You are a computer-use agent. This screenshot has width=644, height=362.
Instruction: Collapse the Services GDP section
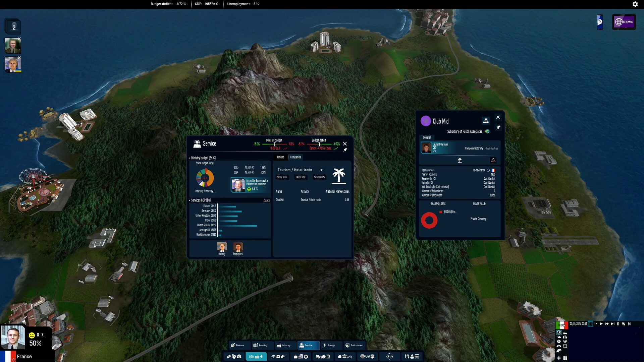coord(190,200)
